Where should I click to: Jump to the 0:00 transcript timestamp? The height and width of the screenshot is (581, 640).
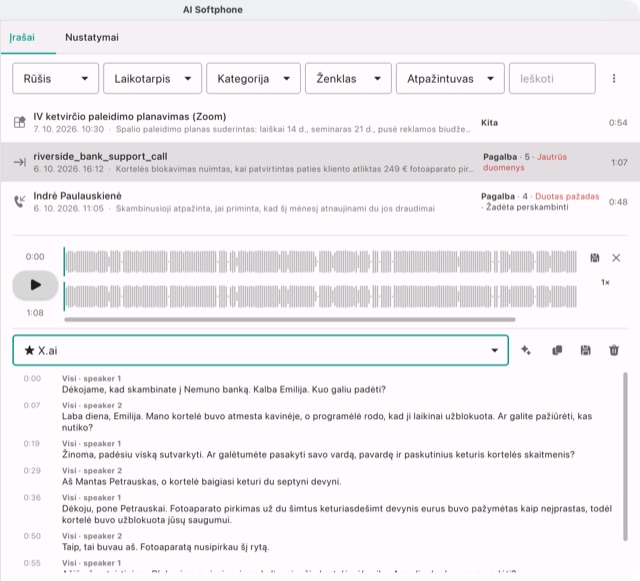[32, 378]
